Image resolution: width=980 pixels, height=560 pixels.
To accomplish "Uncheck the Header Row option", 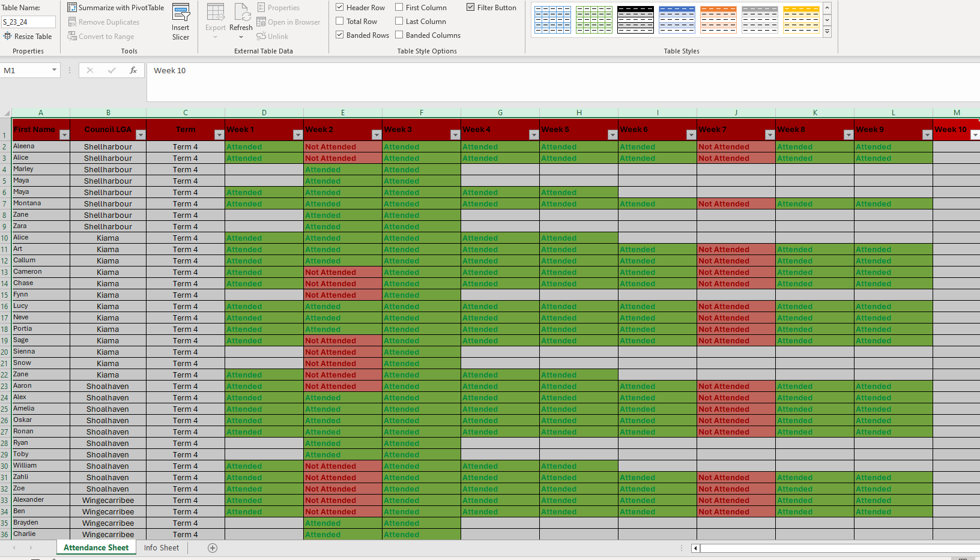I will [x=340, y=7].
